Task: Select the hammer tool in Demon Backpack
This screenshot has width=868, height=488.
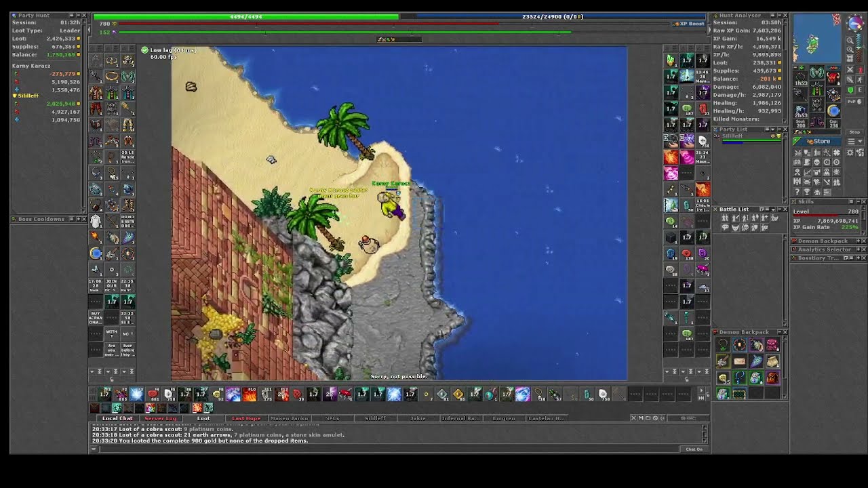Action: pos(723,363)
